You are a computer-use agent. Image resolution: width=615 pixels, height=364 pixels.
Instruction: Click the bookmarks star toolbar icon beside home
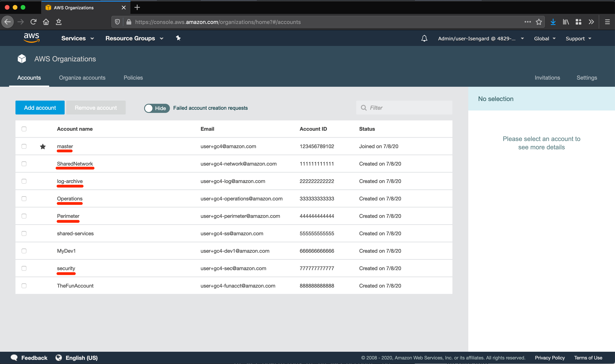pyautogui.click(x=58, y=22)
